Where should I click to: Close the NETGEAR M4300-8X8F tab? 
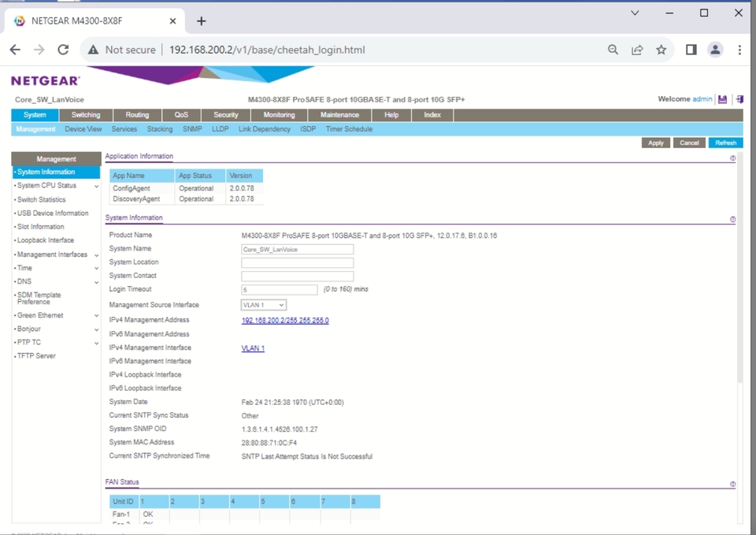coord(172,20)
